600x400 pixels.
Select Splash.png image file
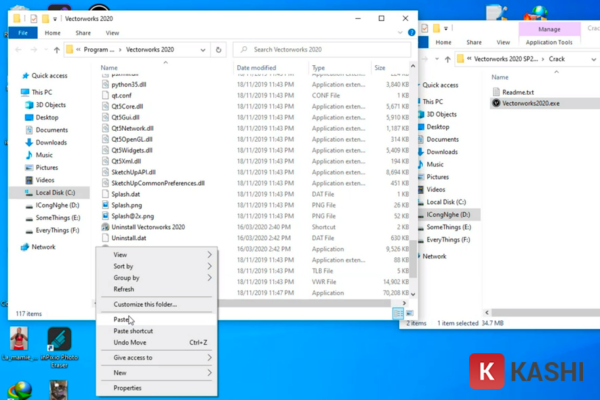tap(127, 205)
